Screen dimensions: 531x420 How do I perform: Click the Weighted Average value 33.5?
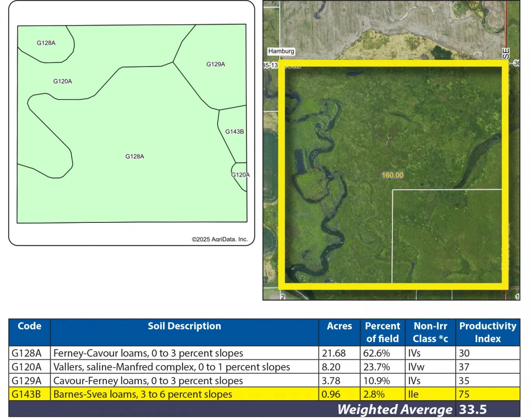473,409
